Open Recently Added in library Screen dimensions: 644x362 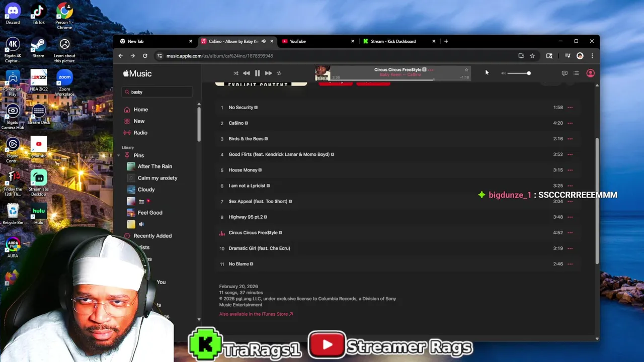coord(152,236)
